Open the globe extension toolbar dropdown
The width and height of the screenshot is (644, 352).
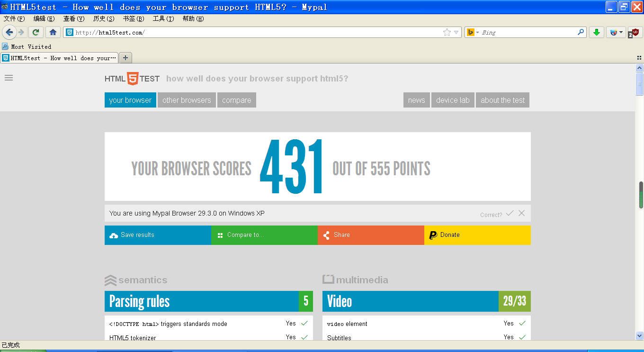tap(616, 32)
